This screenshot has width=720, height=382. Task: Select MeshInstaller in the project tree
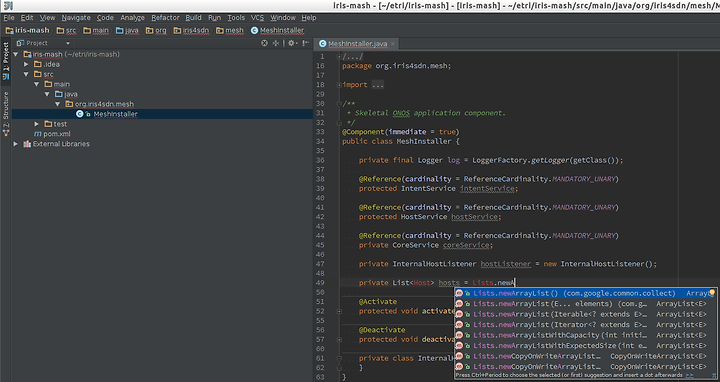tap(116, 114)
